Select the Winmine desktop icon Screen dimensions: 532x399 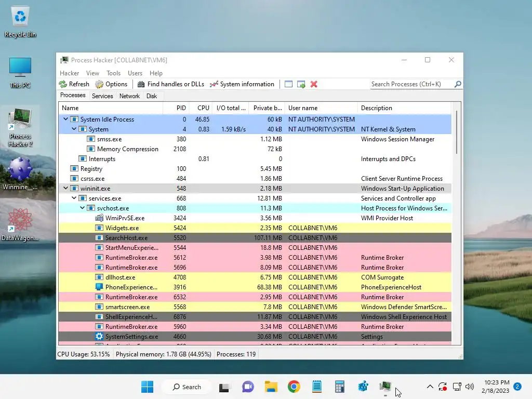coord(20,174)
